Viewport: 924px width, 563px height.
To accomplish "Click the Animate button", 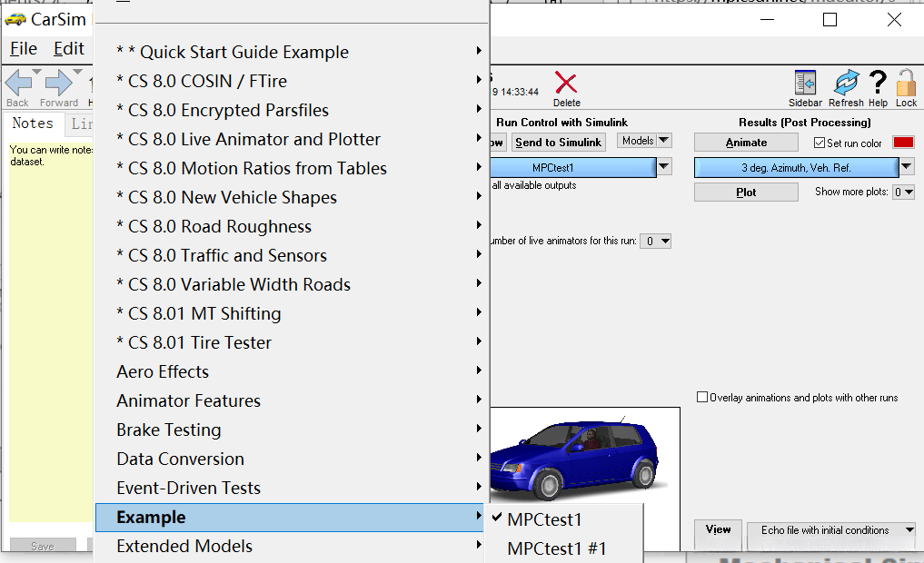I will (x=746, y=143).
